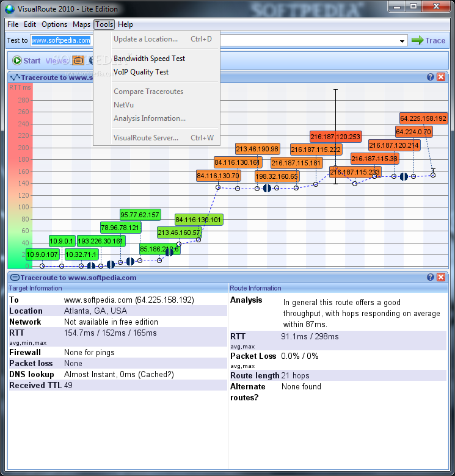Choose VoIP Quality Test menu entry
Screen dimensions: 455x476
(141, 72)
